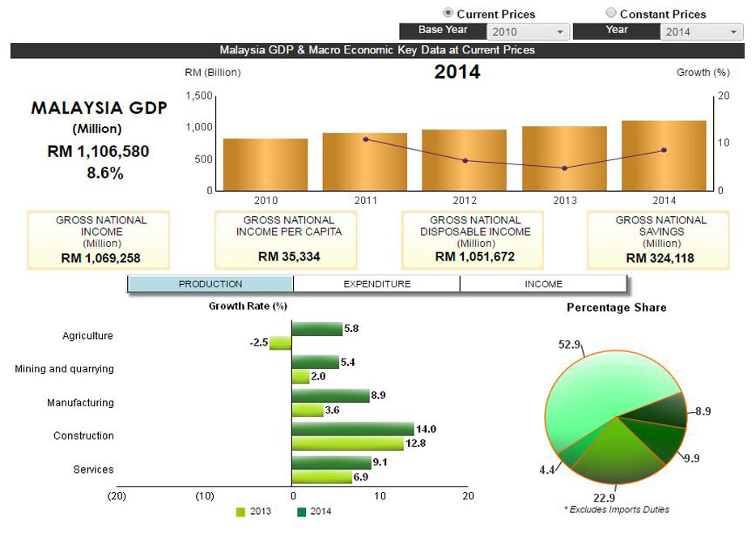Click the Gross National Income Per Capita card
756x535 pixels.
coord(286,240)
